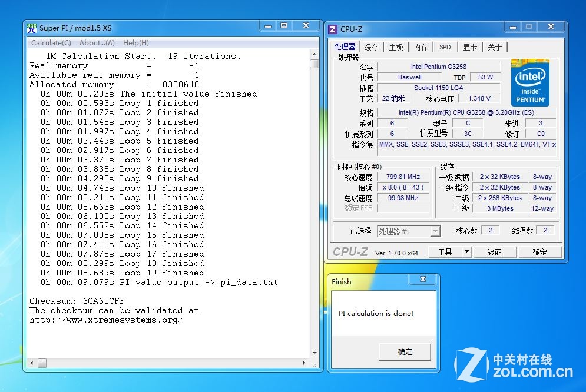Click the Super PI vertical scrollbar down arrow
The width and height of the screenshot is (586, 392).
point(314,353)
